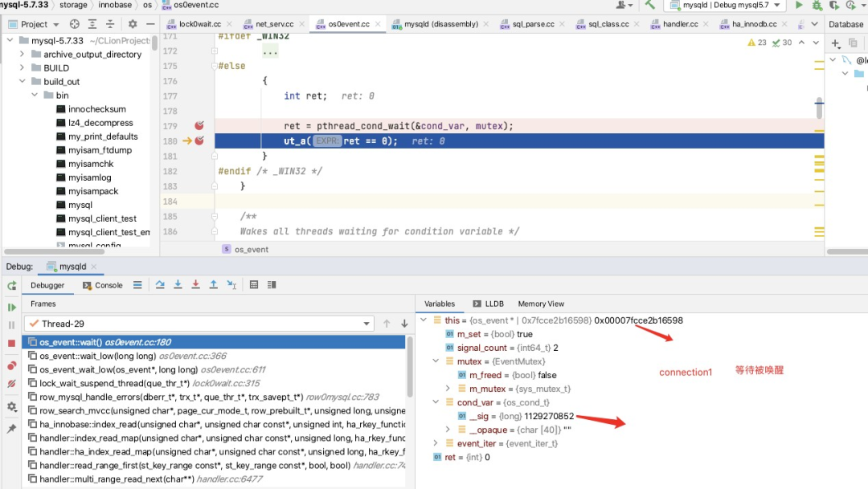
Task: Mute breakpoints in the debug sidebar
Action: point(11,383)
